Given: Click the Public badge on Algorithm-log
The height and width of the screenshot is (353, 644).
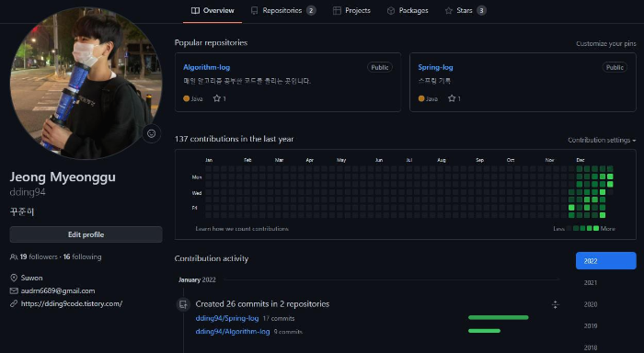Looking at the screenshot, I should (x=379, y=67).
